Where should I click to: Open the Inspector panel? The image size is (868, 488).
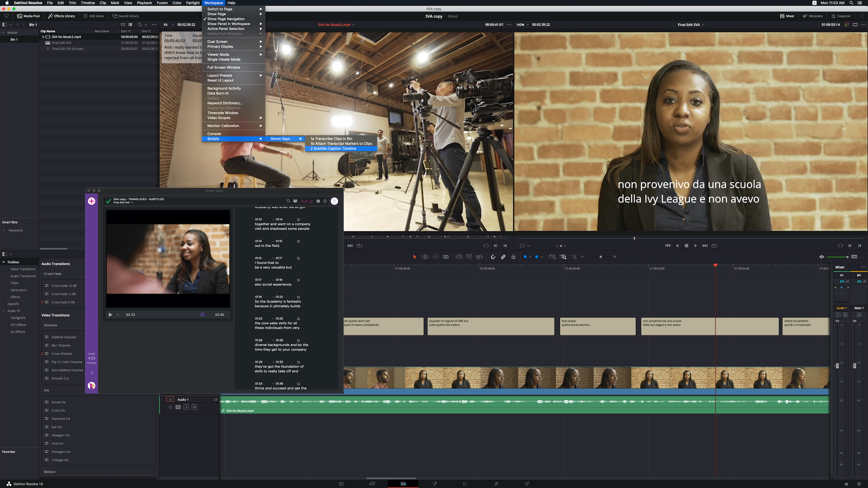pos(841,16)
